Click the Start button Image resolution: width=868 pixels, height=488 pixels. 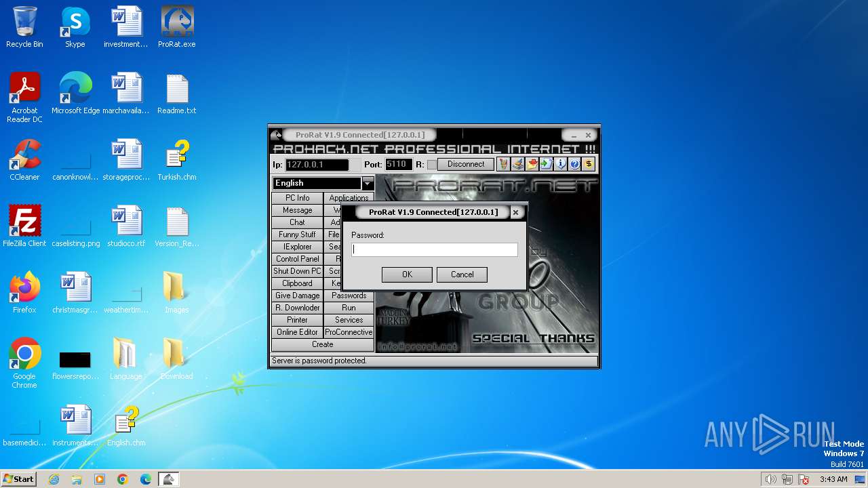(19, 479)
